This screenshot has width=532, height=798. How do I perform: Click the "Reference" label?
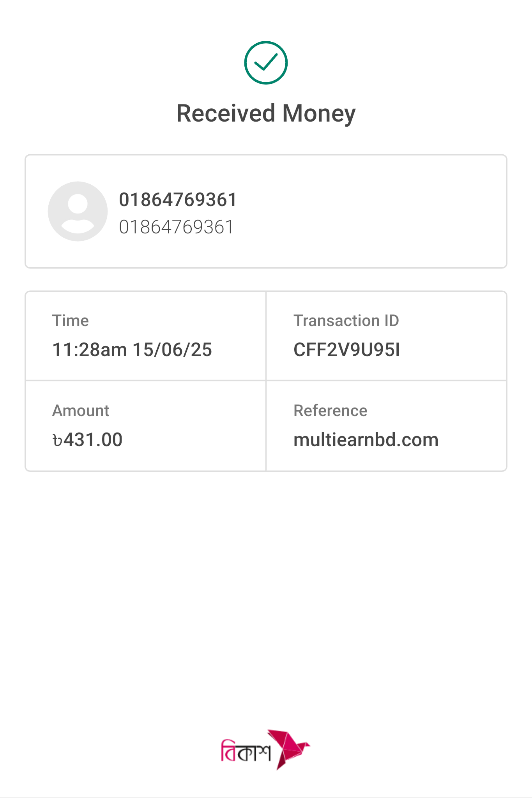tap(330, 411)
